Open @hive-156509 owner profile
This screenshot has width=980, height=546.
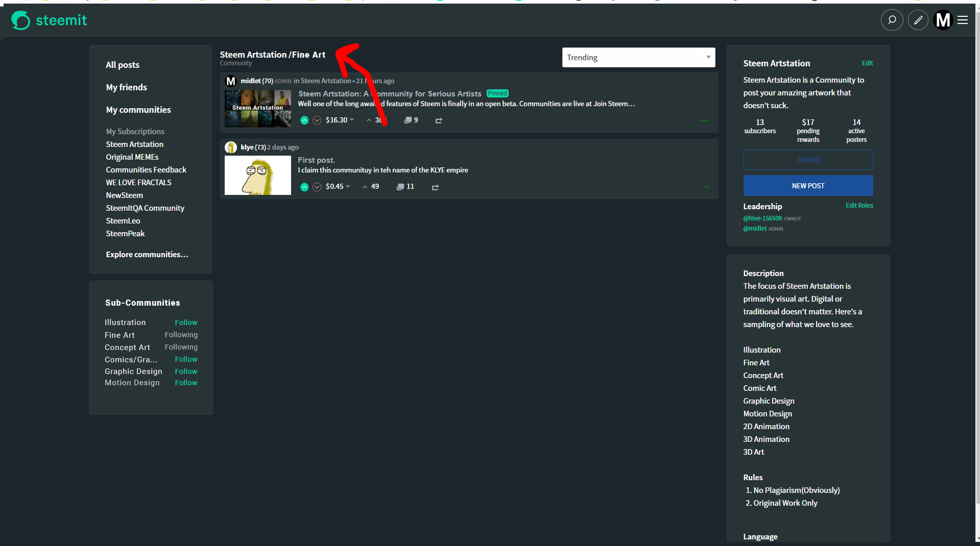point(762,218)
